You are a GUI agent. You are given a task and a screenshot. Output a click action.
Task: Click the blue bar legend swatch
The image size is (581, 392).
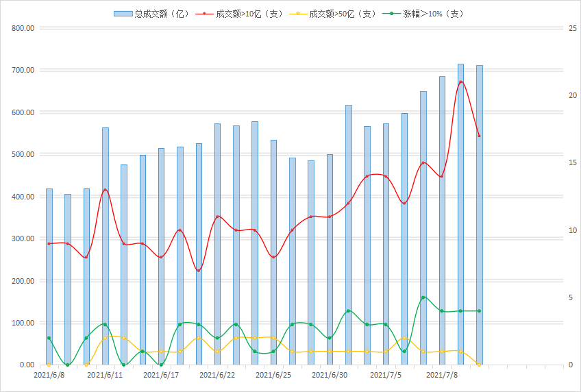coord(123,14)
